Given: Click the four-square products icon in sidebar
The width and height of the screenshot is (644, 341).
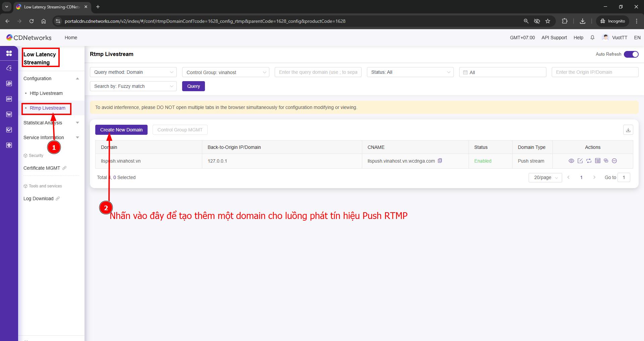Looking at the screenshot, I should click(x=9, y=53).
